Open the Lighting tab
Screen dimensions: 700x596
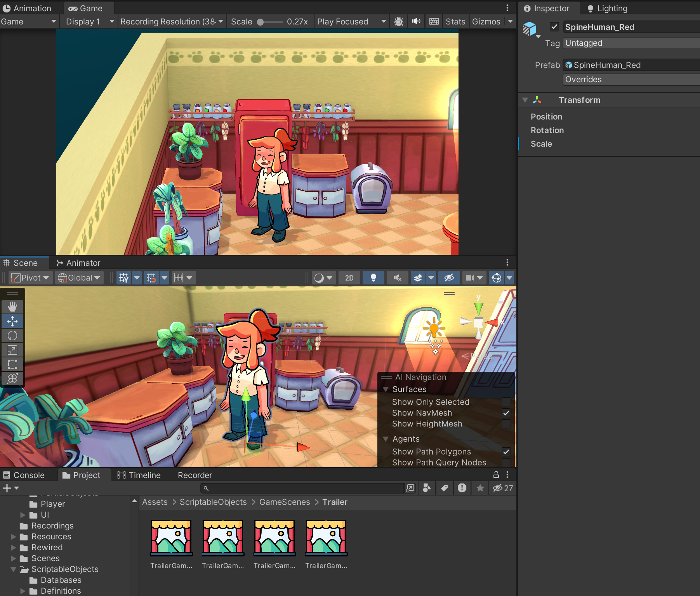(x=607, y=9)
